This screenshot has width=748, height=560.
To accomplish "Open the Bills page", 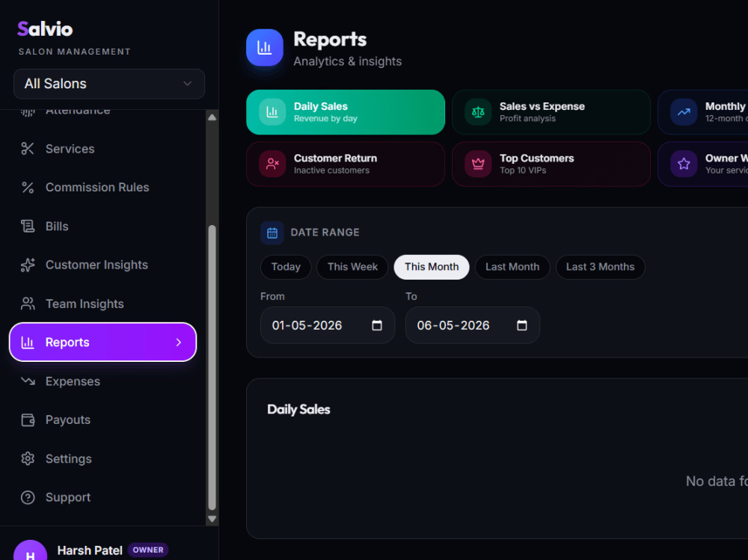I will pyautogui.click(x=57, y=226).
